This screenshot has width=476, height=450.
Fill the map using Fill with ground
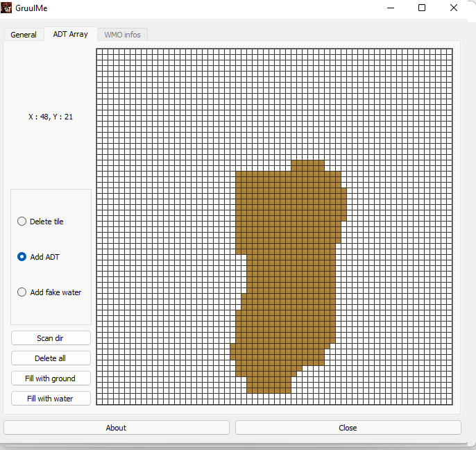51,378
